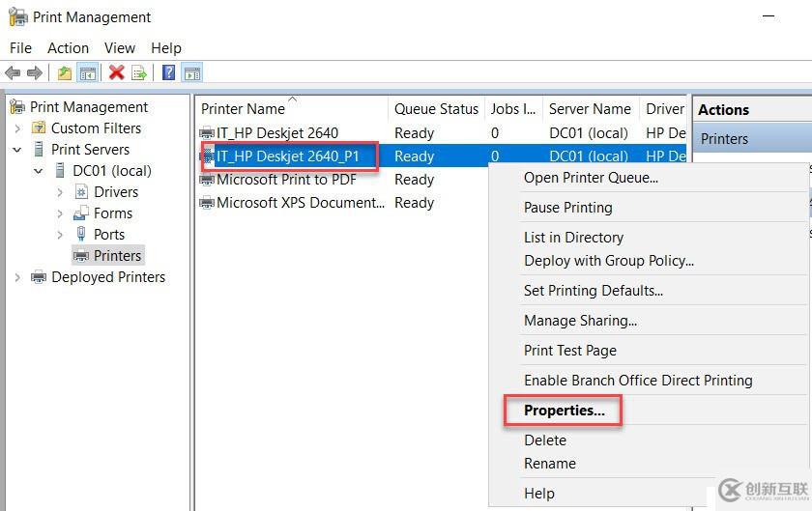The width and height of the screenshot is (812, 511).
Task: Select the IT_HP Deskjet 2640_P1 printer name
Action: pos(287,156)
